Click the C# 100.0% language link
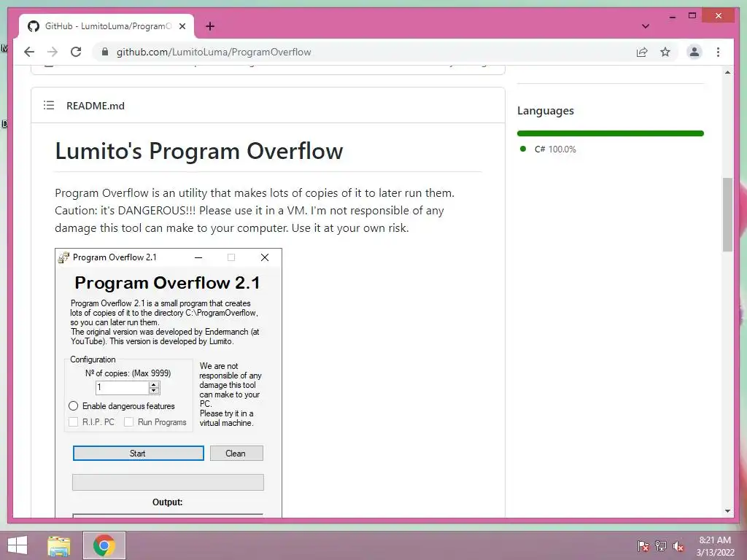Viewport: 747px width, 560px height. [x=554, y=149]
